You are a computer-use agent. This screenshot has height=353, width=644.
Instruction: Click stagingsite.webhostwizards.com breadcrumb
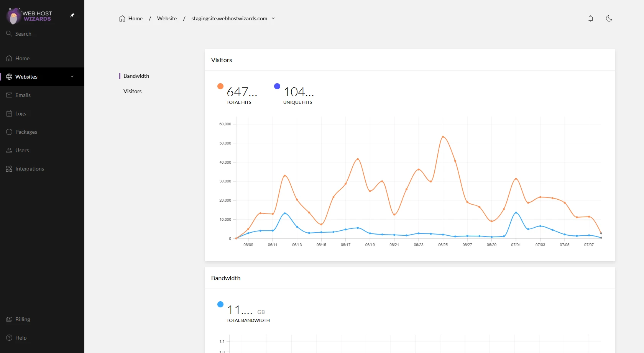[229, 18]
